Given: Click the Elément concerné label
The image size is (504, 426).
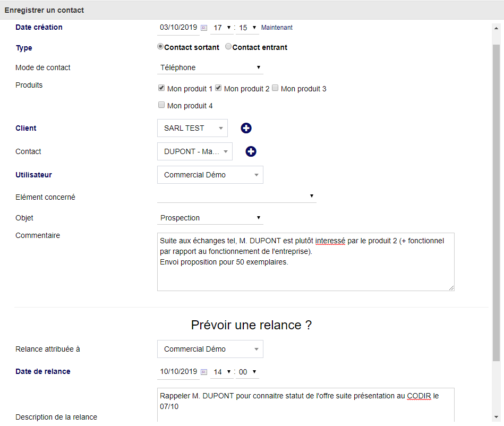Looking at the screenshot, I should (x=45, y=197).
